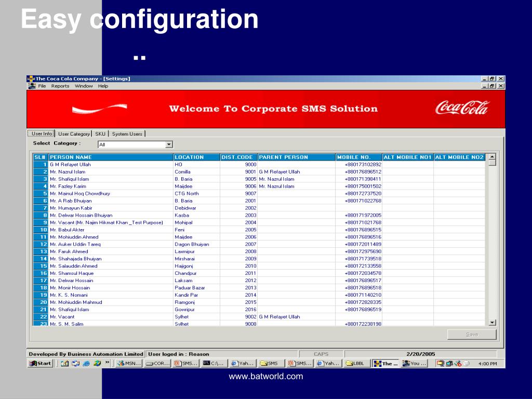Switch to the COR... taskbar window

tap(157, 363)
